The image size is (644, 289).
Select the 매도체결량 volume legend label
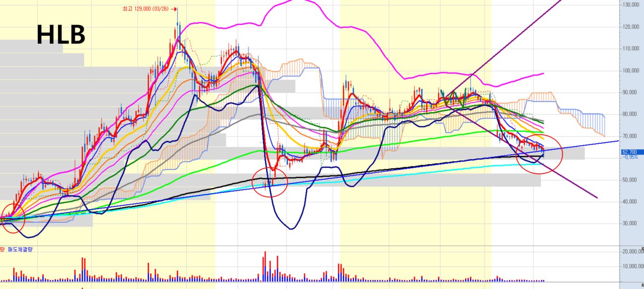[19, 249]
